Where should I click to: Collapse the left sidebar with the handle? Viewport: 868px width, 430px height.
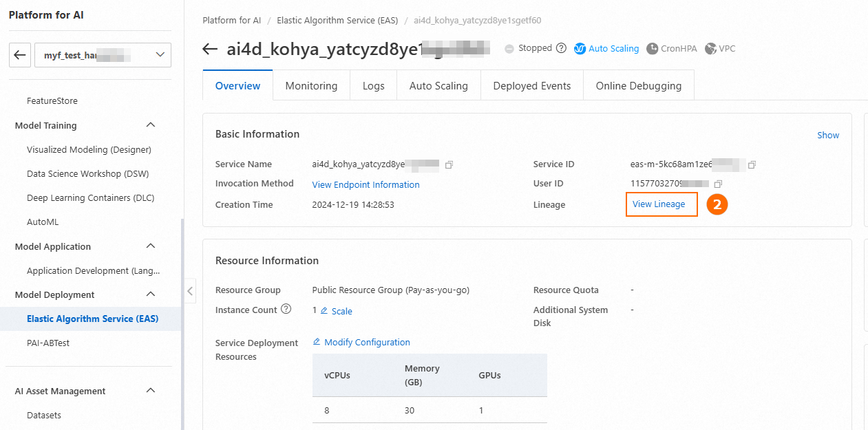[x=190, y=291]
